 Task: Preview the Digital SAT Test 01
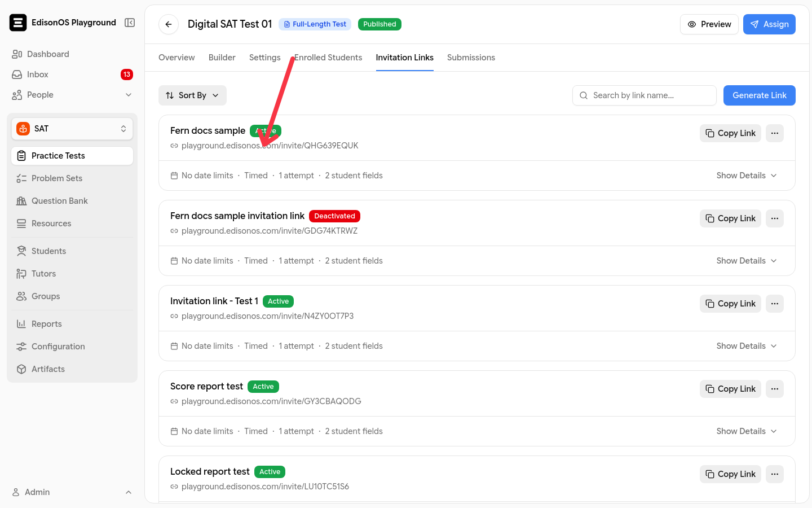pyautogui.click(x=709, y=24)
